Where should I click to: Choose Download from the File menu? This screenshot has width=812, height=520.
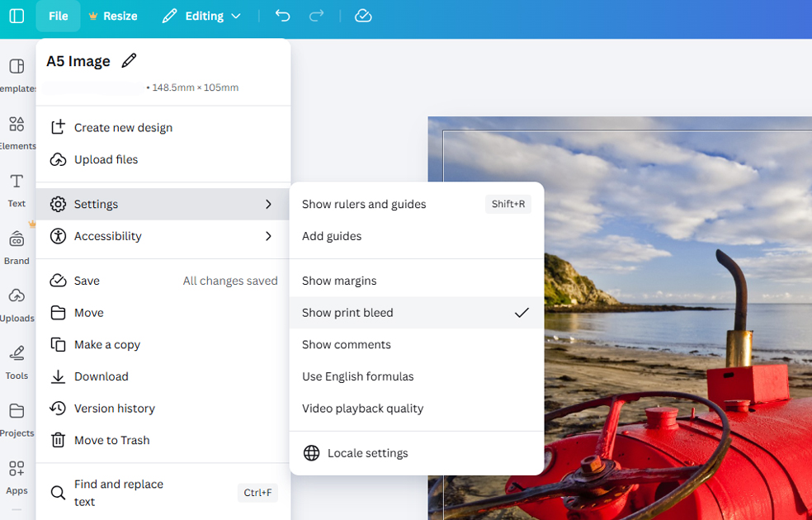[163, 376]
